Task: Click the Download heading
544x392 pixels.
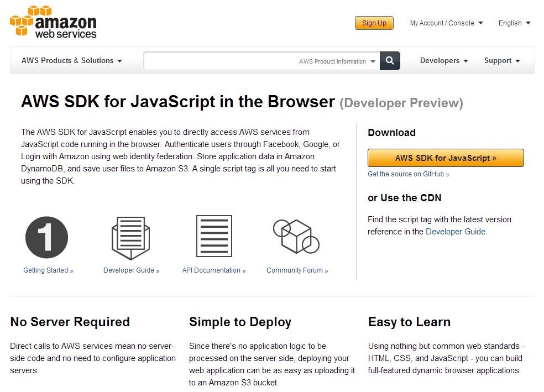Action: pyautogui.click(x=392, y=133)
